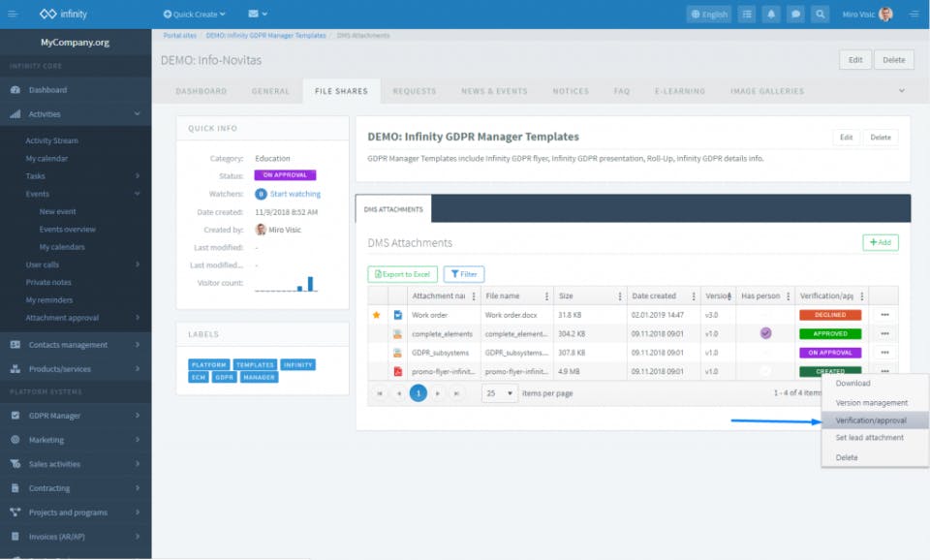Screen dimensions: 930x560
Task: Open Size column menu
Action: click(x=620, y=296)
